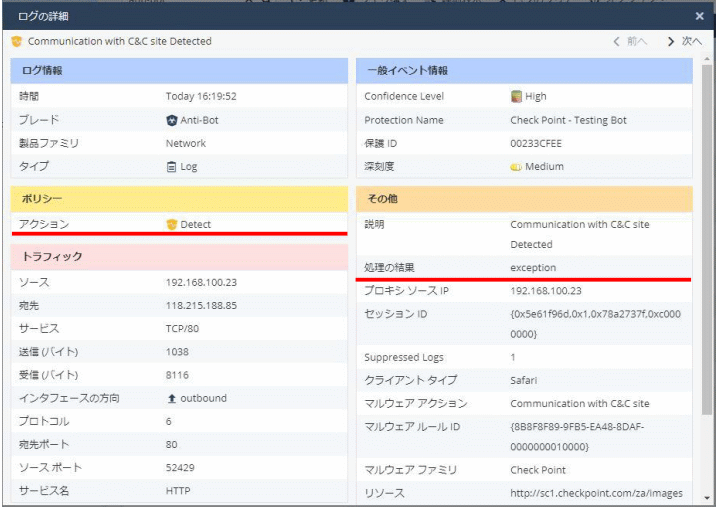Click the Detect action icon

point(171,225)
